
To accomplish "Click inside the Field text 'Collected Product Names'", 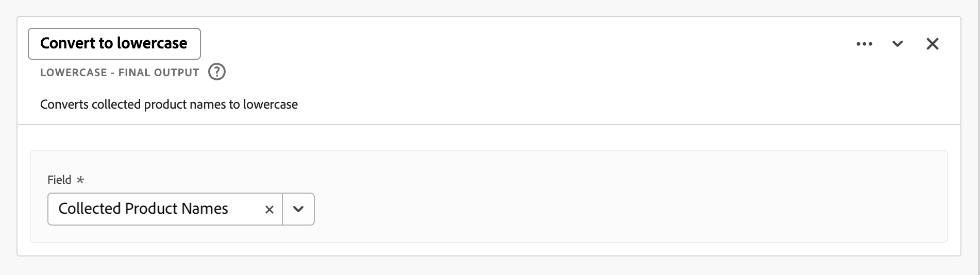I will [143, 209].
